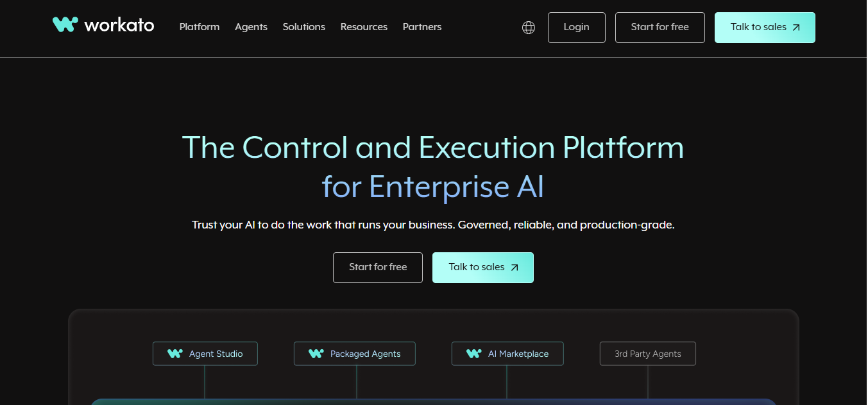Open the Partners menu
This screenshot has width=868, height=405.
[x=422, y=27]
